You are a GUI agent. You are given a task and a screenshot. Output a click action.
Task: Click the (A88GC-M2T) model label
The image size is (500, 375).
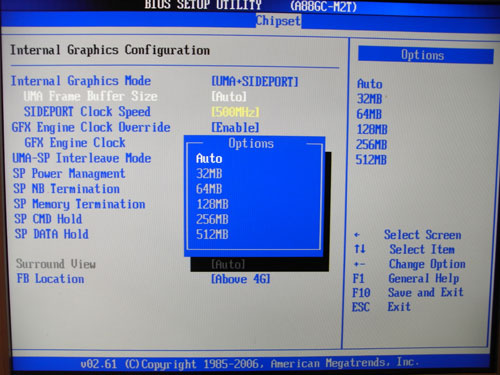tap(323, 6)
